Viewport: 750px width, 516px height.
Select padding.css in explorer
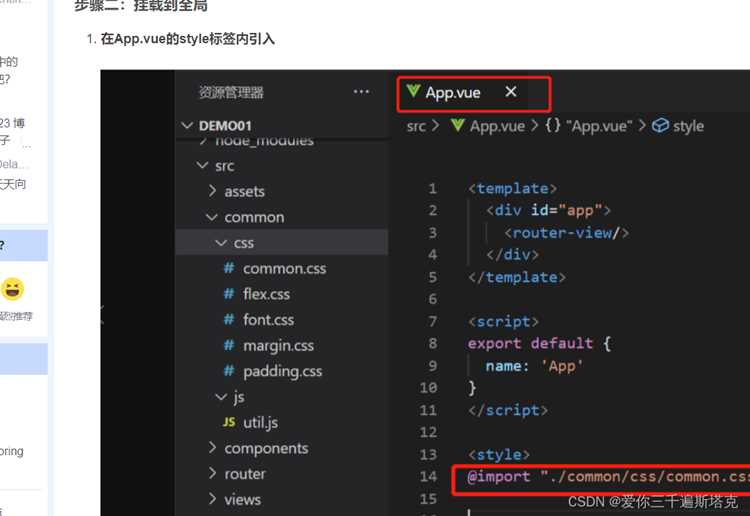tap(282, 371)
